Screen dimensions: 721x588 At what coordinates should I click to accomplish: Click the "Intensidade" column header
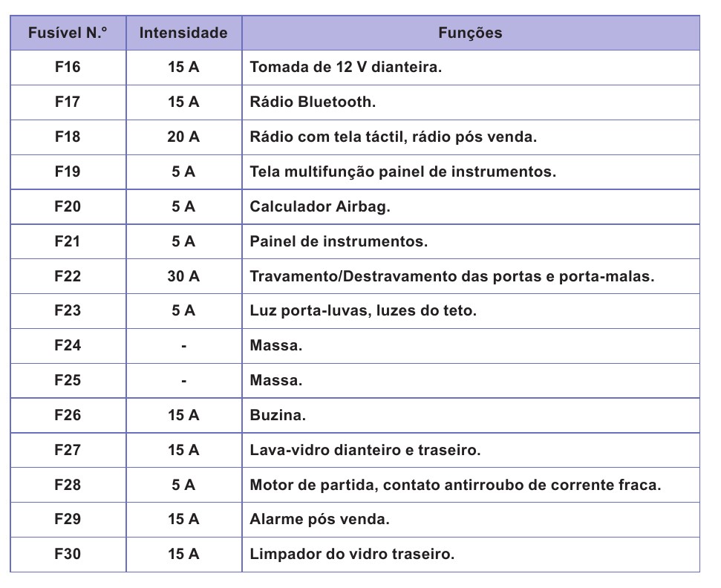pos(183,33)
